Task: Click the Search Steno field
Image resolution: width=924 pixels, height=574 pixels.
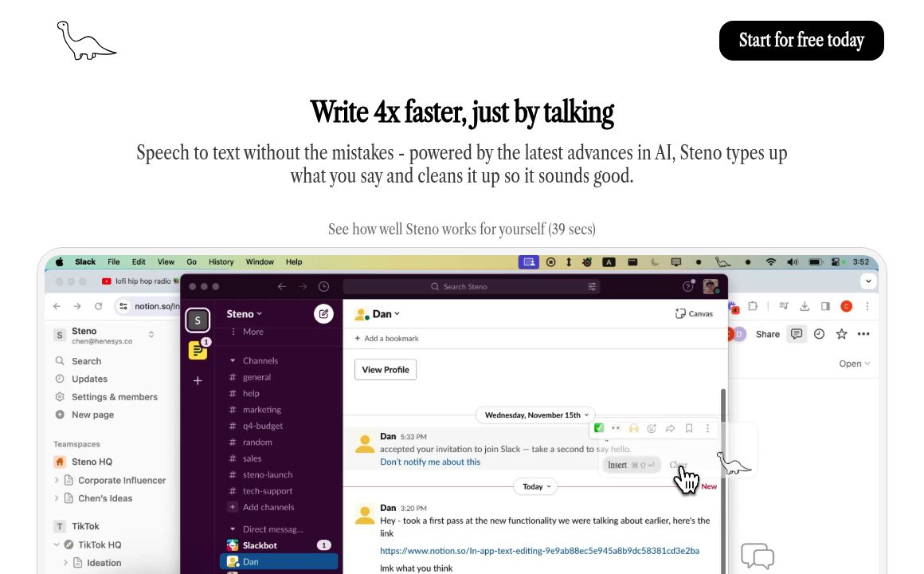Action: (470, 287)
